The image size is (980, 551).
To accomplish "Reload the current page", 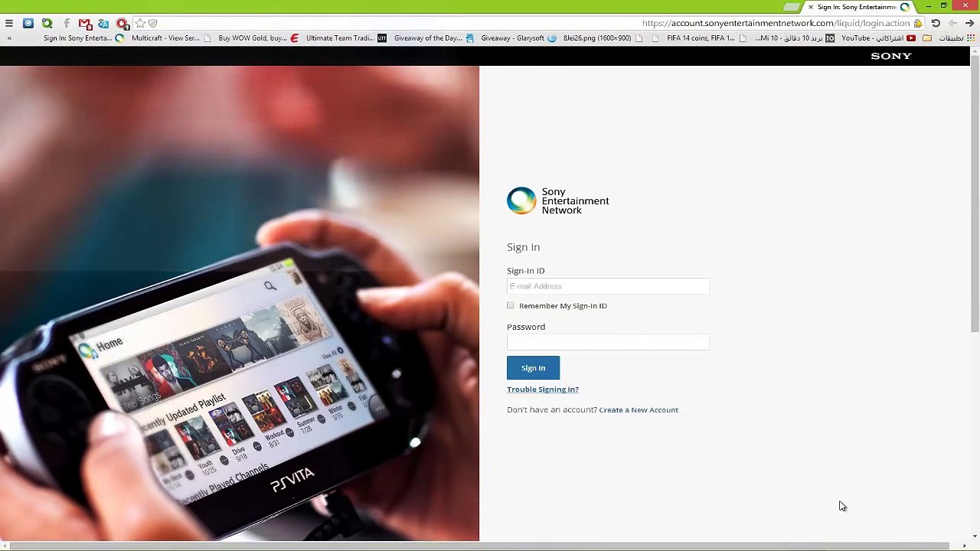I will 936,23.
